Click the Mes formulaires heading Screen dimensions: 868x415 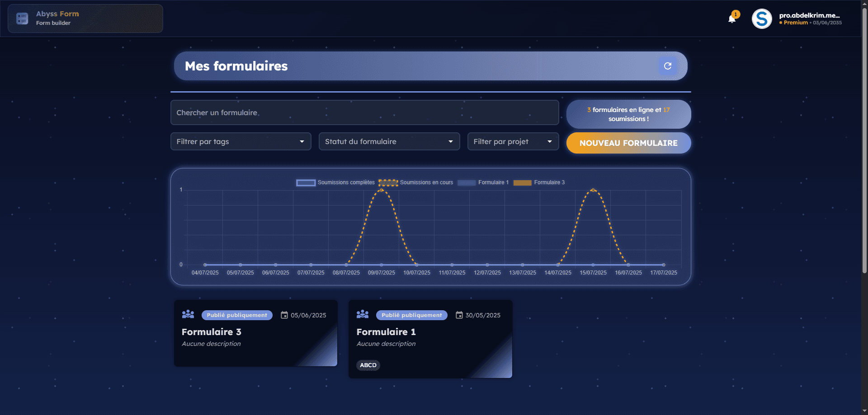(236, 66)
